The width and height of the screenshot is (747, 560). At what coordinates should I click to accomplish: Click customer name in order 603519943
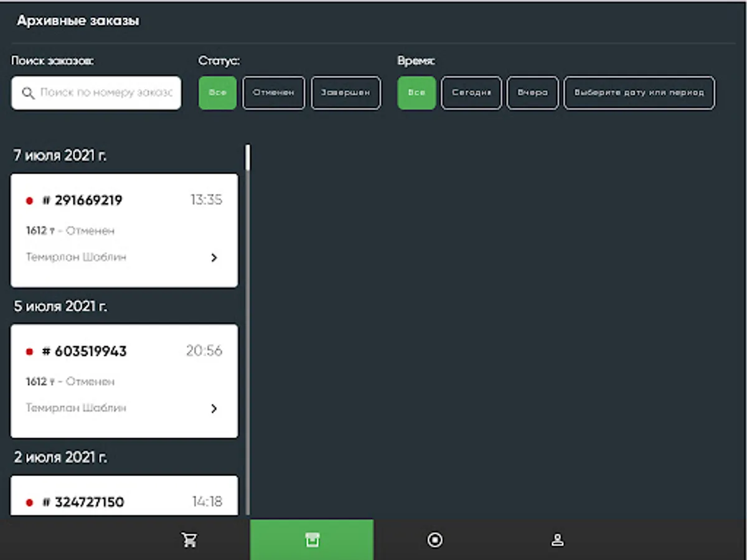[76, 408]
